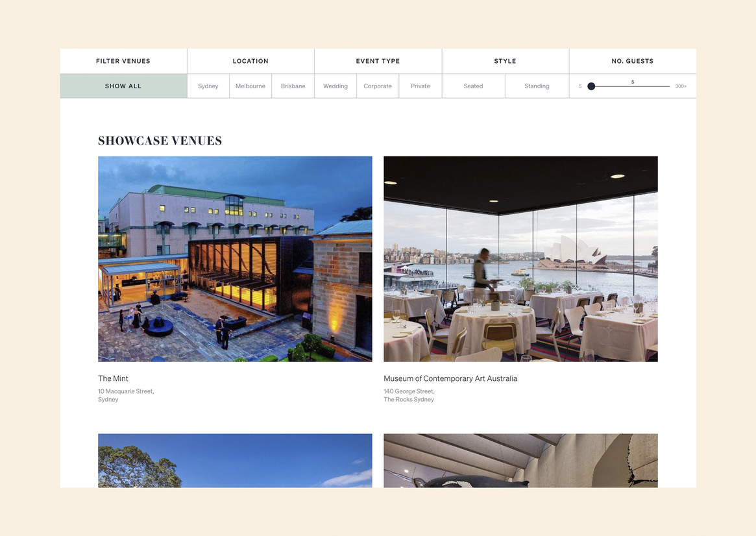
Task: Click the Location filter header
Action: (250, 61)
